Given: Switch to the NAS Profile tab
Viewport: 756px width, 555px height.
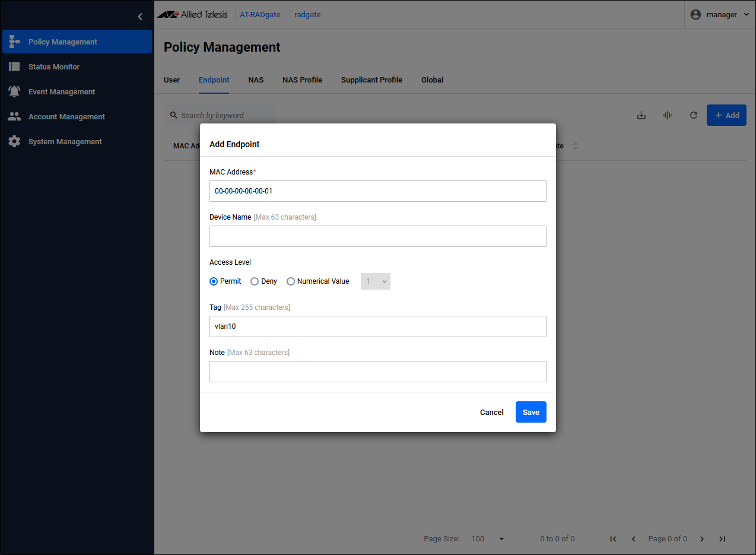Looking at the screenshot, I should click(x=302, y=80).
